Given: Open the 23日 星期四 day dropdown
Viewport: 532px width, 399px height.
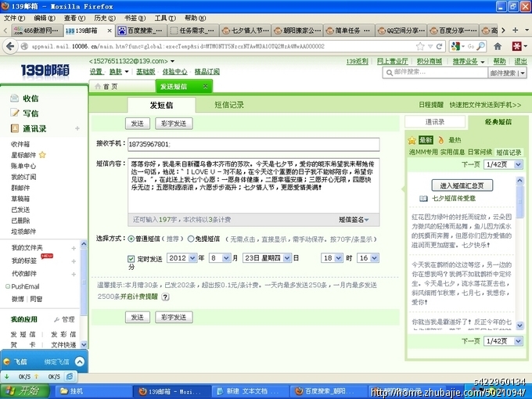Looking at the screenshot, I should tap(267, 258).
